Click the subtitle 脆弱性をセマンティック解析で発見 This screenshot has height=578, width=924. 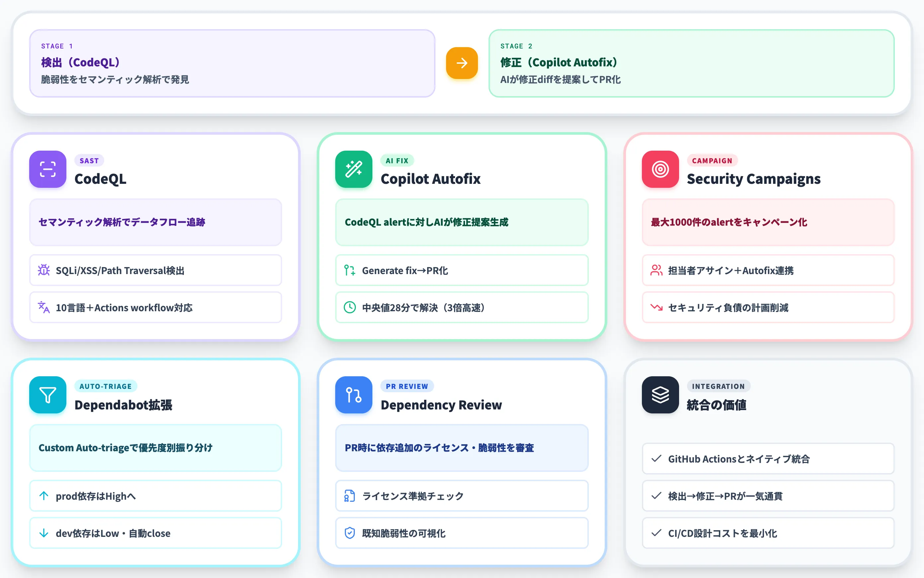pyautogui.click(x=115, y=79)
